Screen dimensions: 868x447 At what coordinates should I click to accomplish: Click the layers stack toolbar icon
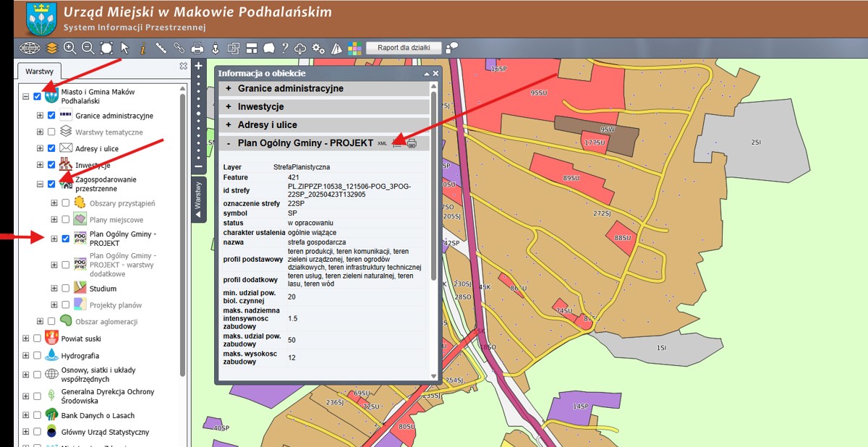click(x=52, y=48)
